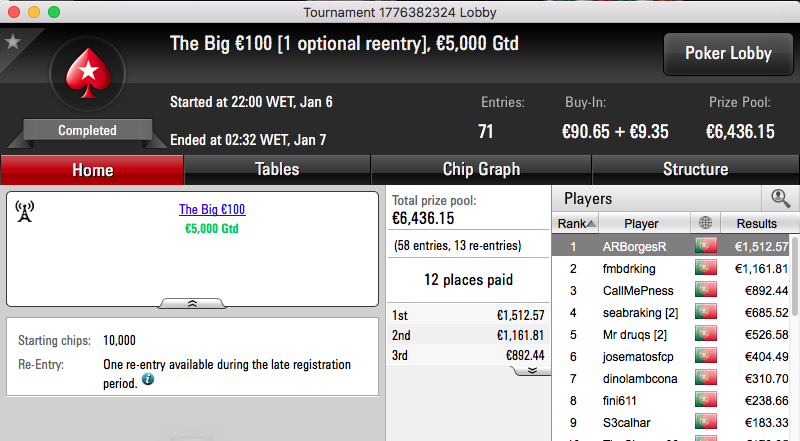800x441 pixels.
Task: Click Portugal flag next to ARBorgesR
Action: coord(706,246)
